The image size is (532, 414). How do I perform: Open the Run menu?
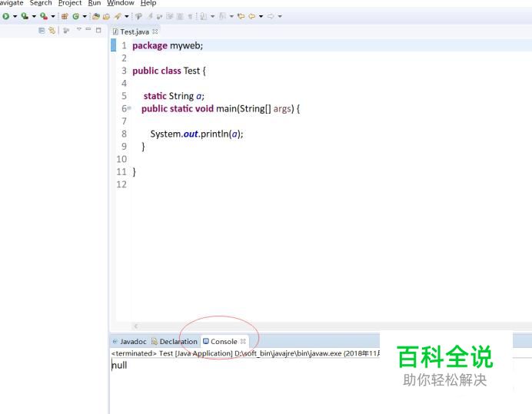tap(95, 3)
